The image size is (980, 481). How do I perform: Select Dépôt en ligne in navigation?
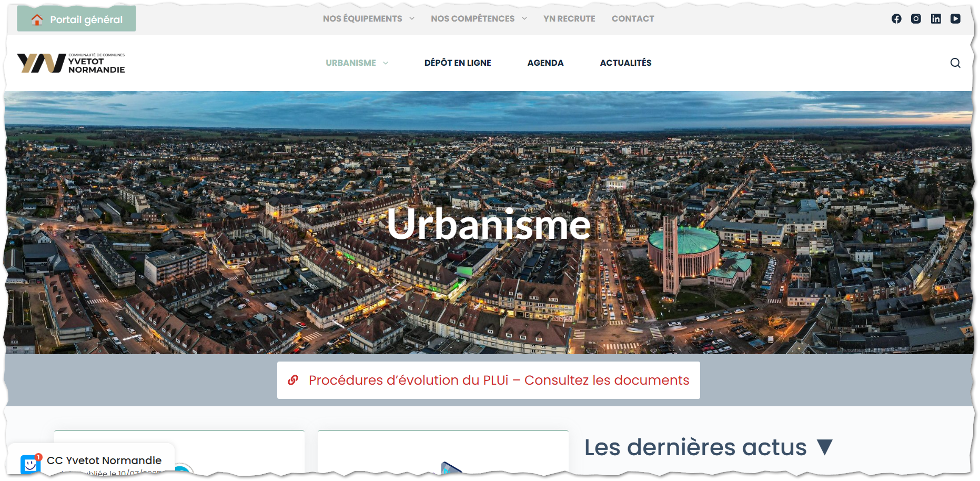coord(458,63)
